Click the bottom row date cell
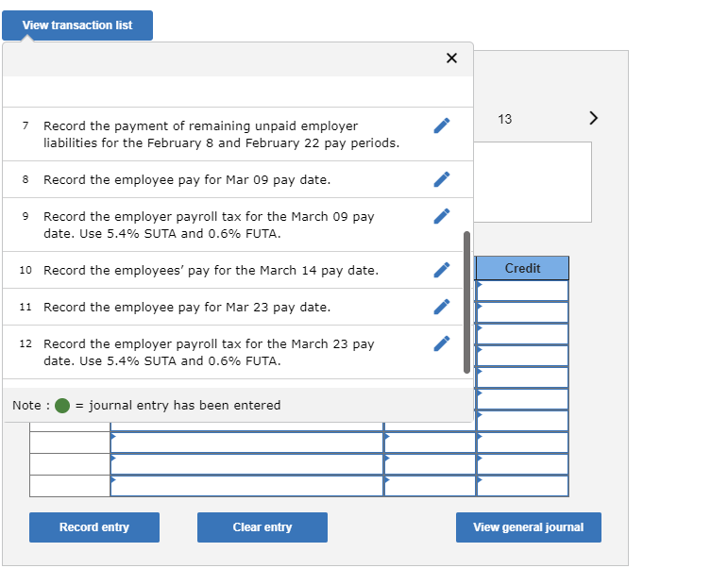Image resolution: width=728 pixels, height=585 pixels. (x=70, y=486)
